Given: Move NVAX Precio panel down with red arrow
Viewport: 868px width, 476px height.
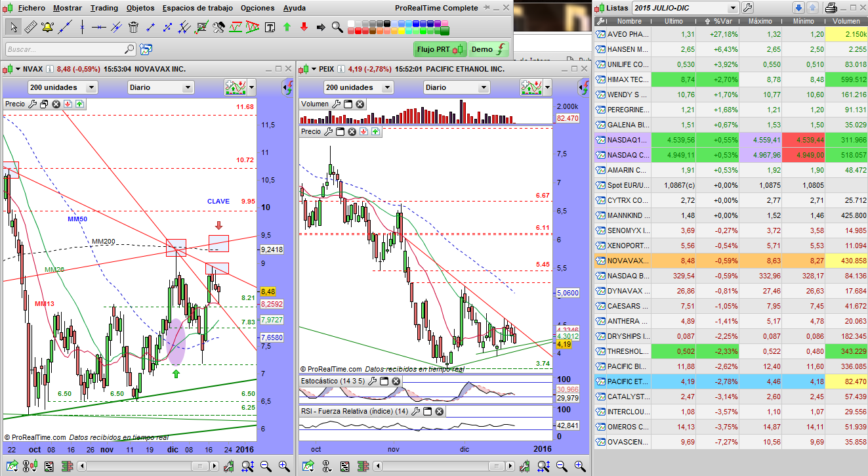Looking at the screenshot, I should point(68,104).
